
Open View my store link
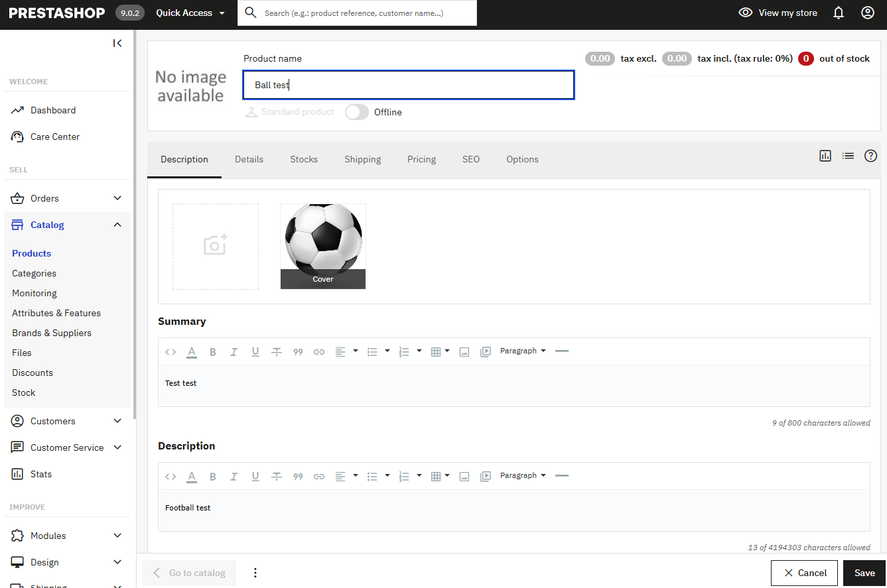778,13
